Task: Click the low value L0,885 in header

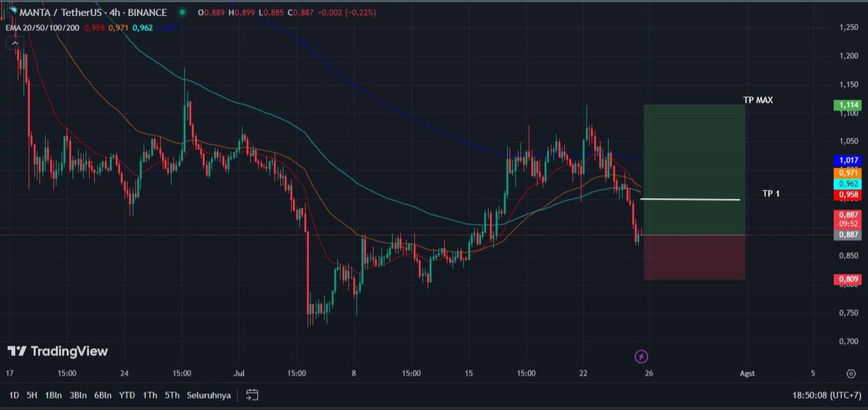Action: click(x=272, y=13)
